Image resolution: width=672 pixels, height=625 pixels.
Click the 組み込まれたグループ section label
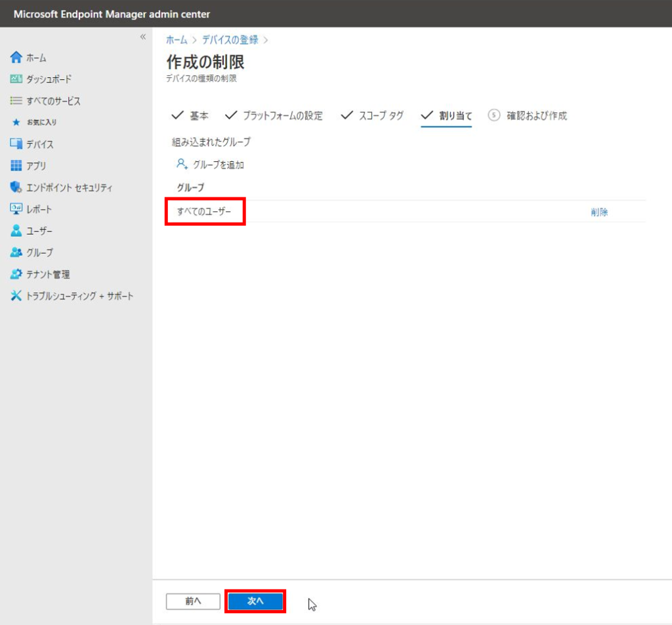[211, 142]
